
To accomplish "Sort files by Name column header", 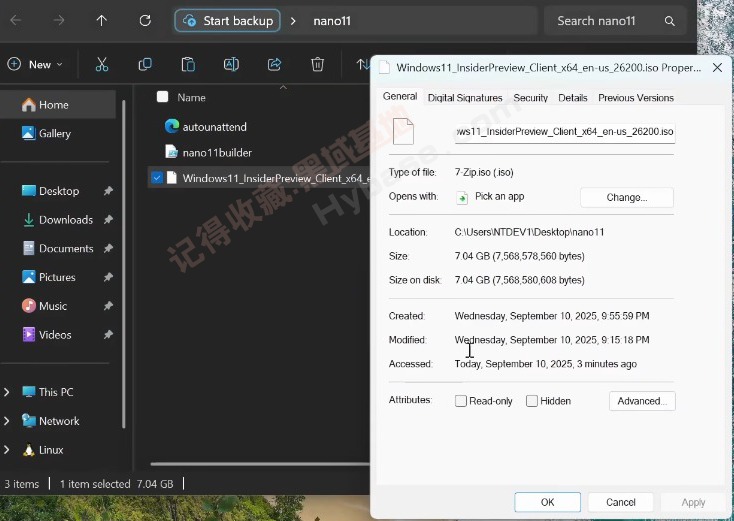I will click(x=191, y=97).
